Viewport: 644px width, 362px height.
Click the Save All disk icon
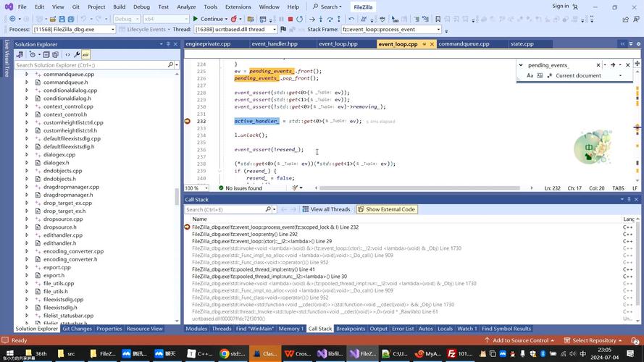[x=71, y=19]
